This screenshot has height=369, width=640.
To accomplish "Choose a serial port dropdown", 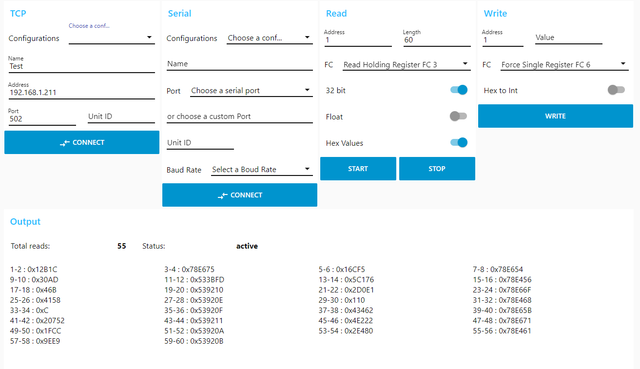I will tap(251, 90).
